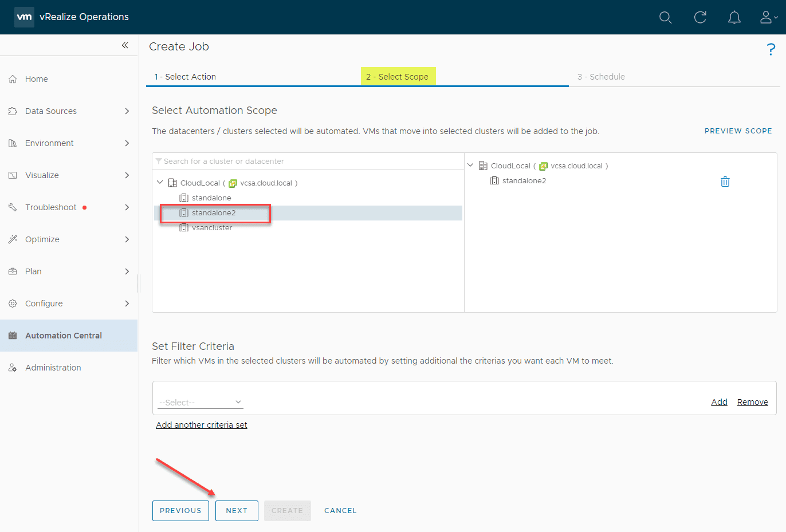
Task: Click the Configure gear icon
Action: click(13, 304)
